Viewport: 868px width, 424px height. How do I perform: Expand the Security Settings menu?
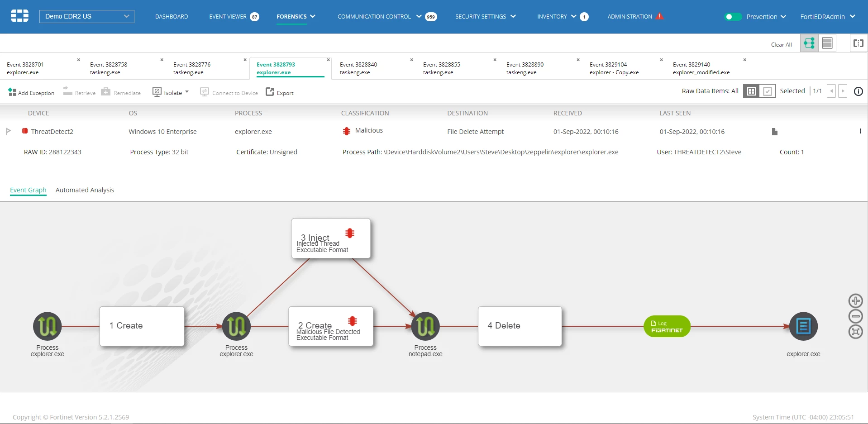tap(486, 17)
